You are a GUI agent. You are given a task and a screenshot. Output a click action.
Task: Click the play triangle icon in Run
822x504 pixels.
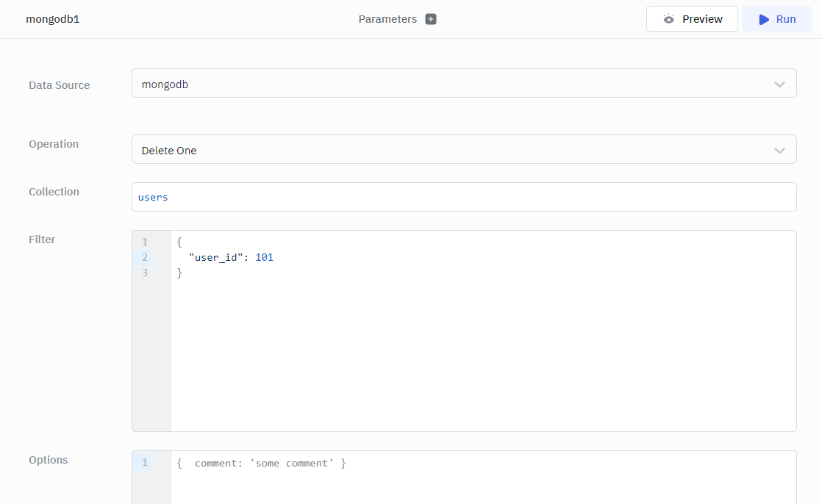764,19
